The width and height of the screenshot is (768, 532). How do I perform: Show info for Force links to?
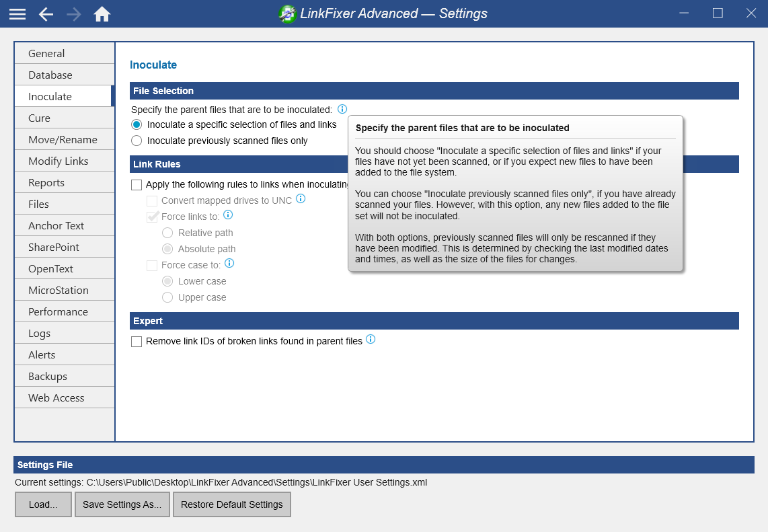pyautogui.click(x=228, y=215)
